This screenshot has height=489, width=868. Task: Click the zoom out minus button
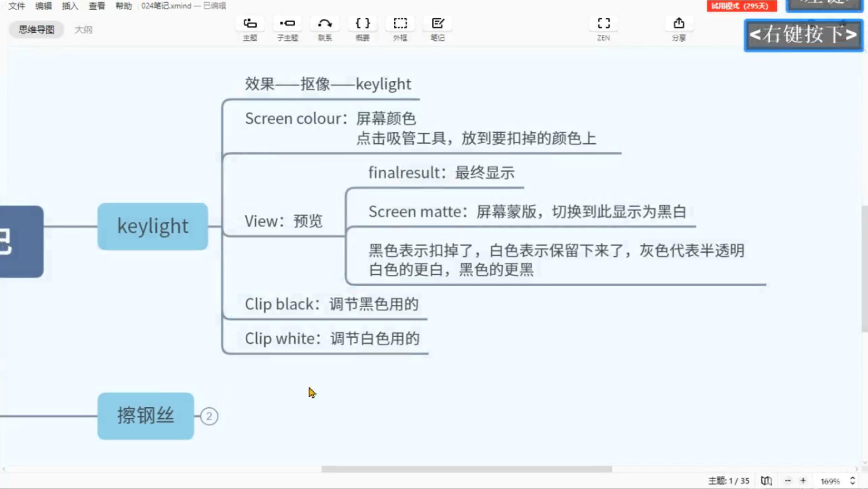tap(788, 480)
